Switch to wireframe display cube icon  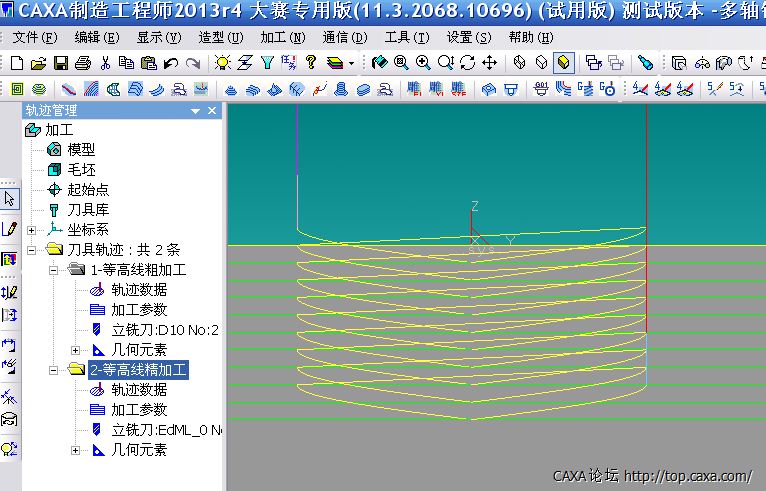tap(519, 63)
